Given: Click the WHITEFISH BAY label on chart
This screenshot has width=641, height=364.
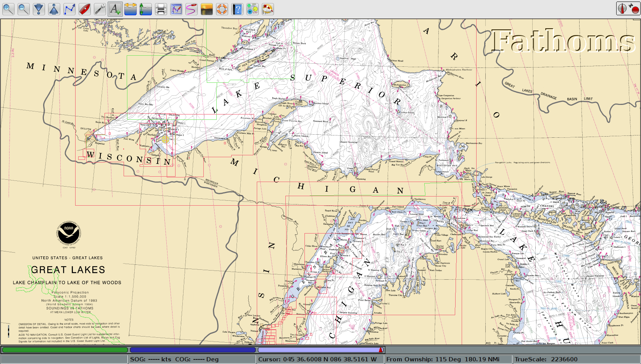Looking at the screenshot, I should coord(447,166).
